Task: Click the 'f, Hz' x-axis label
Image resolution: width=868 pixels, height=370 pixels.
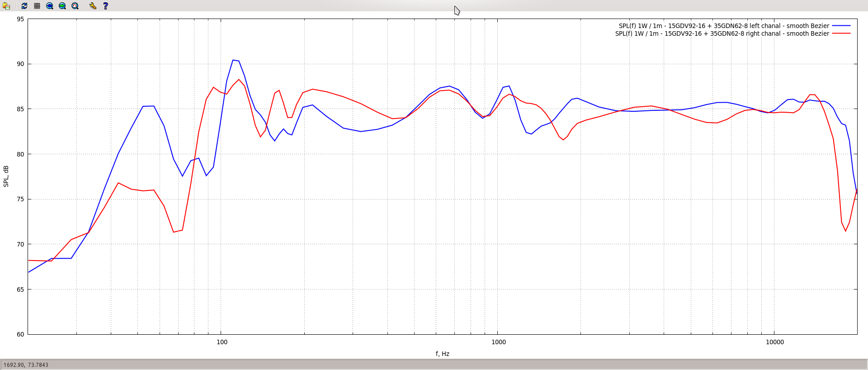Action: coord(443,354)
